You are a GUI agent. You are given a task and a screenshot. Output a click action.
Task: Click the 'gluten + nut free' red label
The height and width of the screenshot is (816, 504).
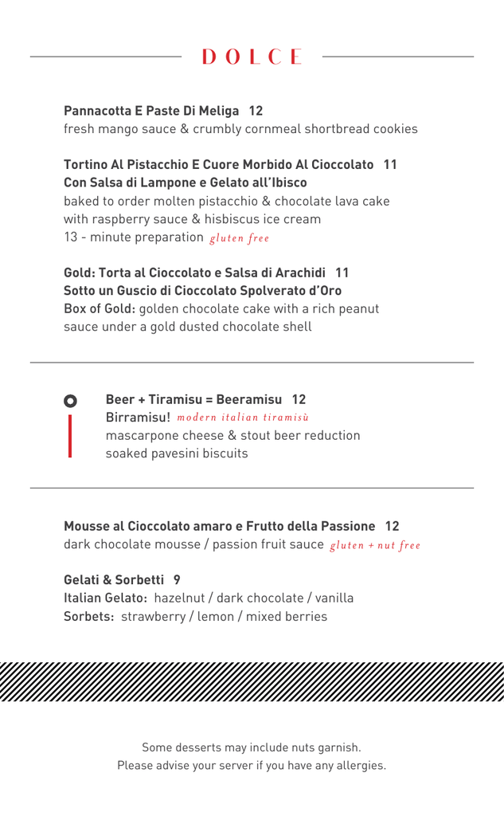[x=374, y=546]
